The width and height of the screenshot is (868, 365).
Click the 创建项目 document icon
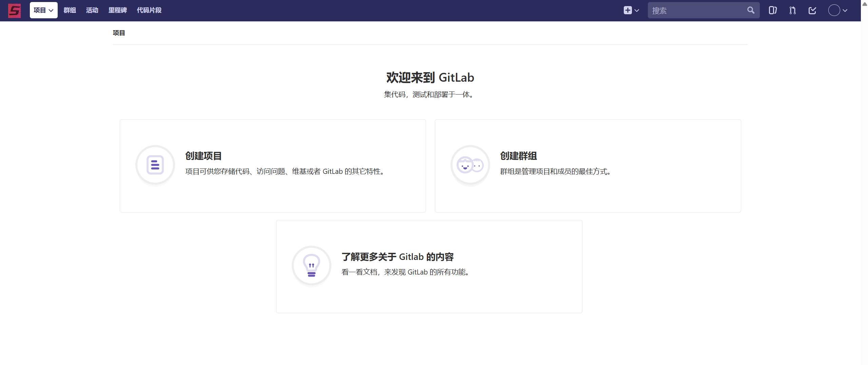(x=155, y=165)
